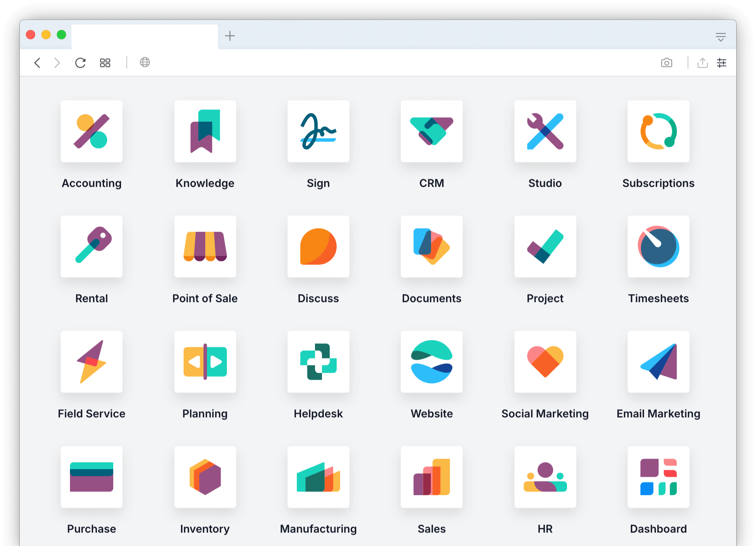Reload the page with refresh button
The height and width of the screenshot is (546, 756).
pos(80,63)
